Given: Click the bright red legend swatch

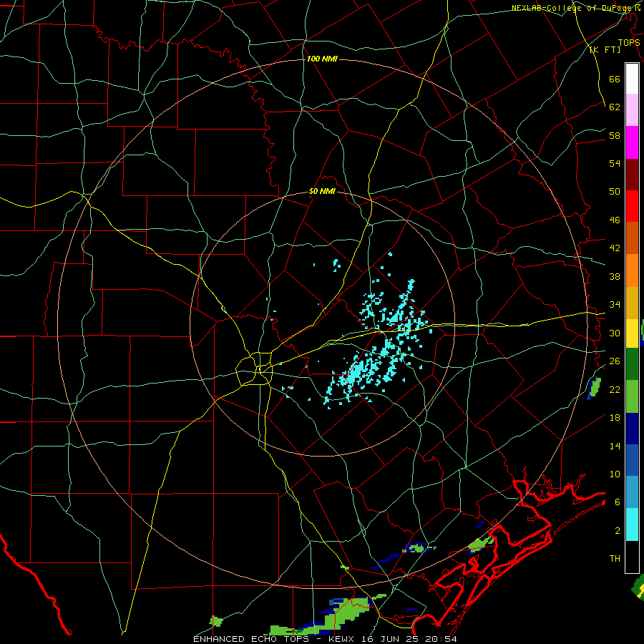Looking at the screenshot, I should [632, 206].
